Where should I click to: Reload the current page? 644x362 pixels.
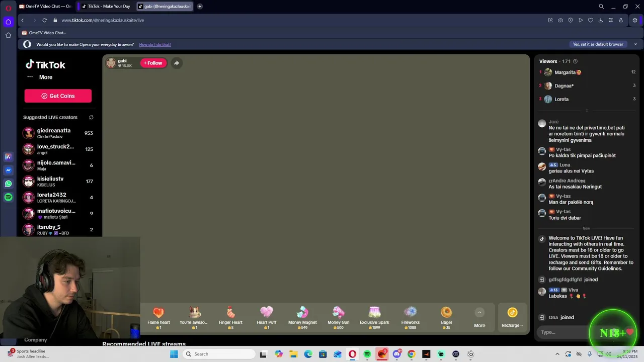coord(44,20)
